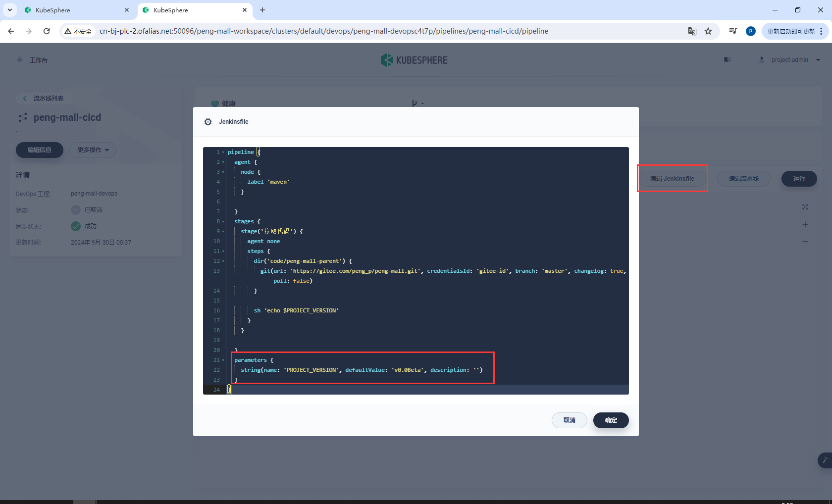Collapse the node block fold arrow on line 3

(x=223, y=172)
